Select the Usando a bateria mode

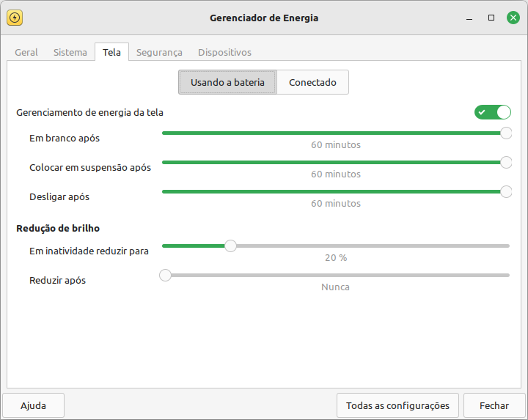[x=227, y=82]
